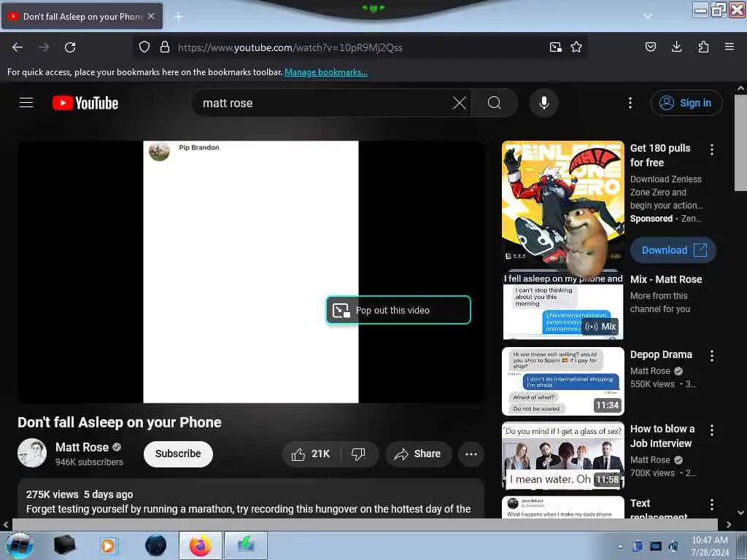747x560 pixels.
Task: Reload the page with the refresh icon
Action: click(70, 47)
